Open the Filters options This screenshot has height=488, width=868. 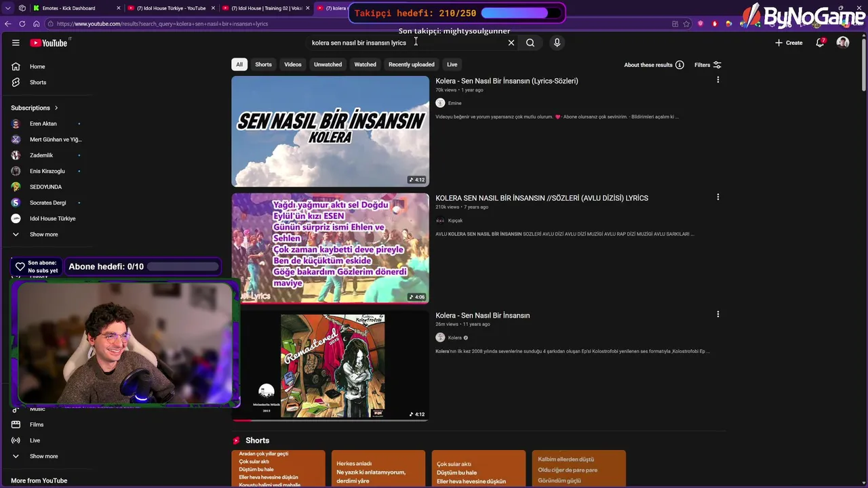coord(708,65)
